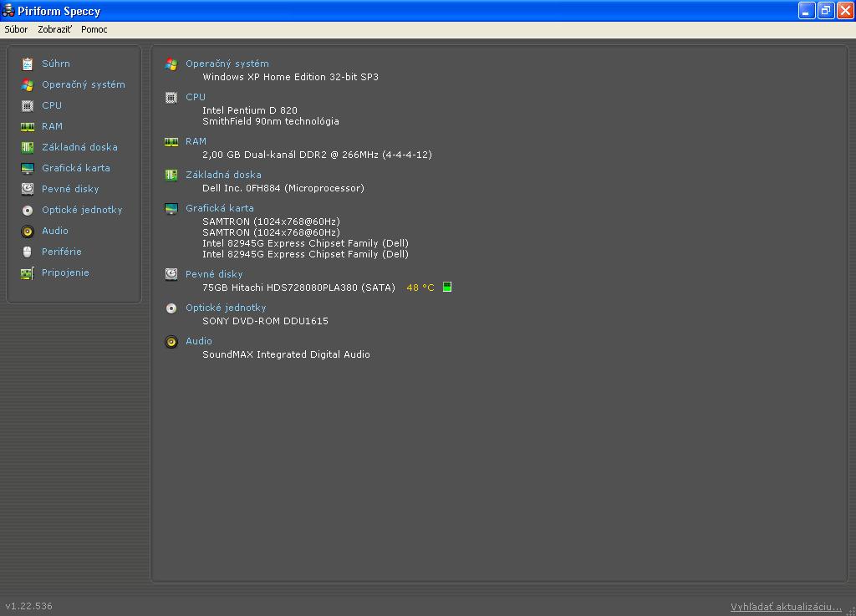856x616 pixels.
Task: Switch to the CPU sidebar section
Action: [52, 105]
